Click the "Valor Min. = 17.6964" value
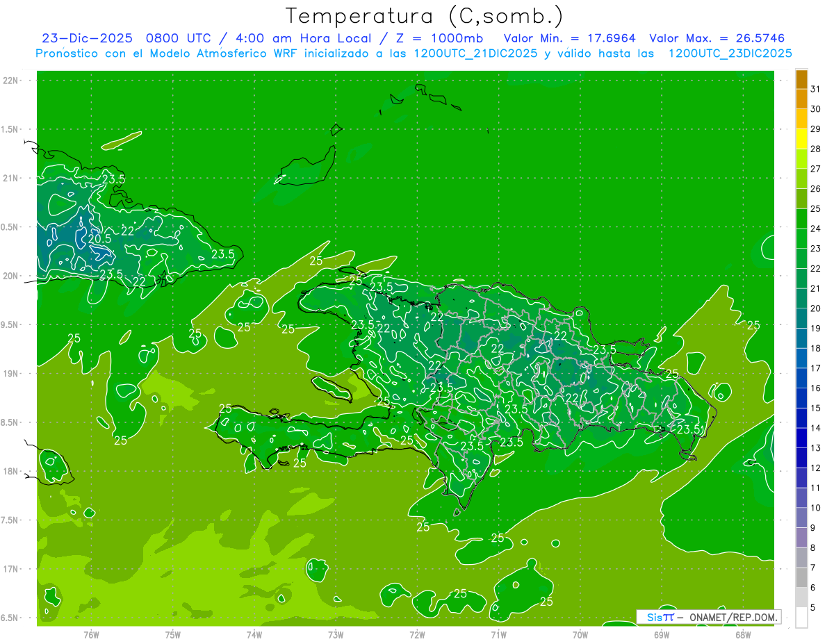Screen dimensions: 834x644 569,38
